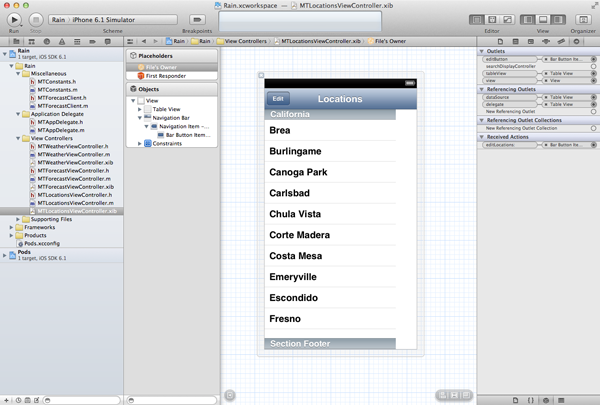Open MTAppDelegate.h file
Screen dimensions: 600x405
[60, 122]
